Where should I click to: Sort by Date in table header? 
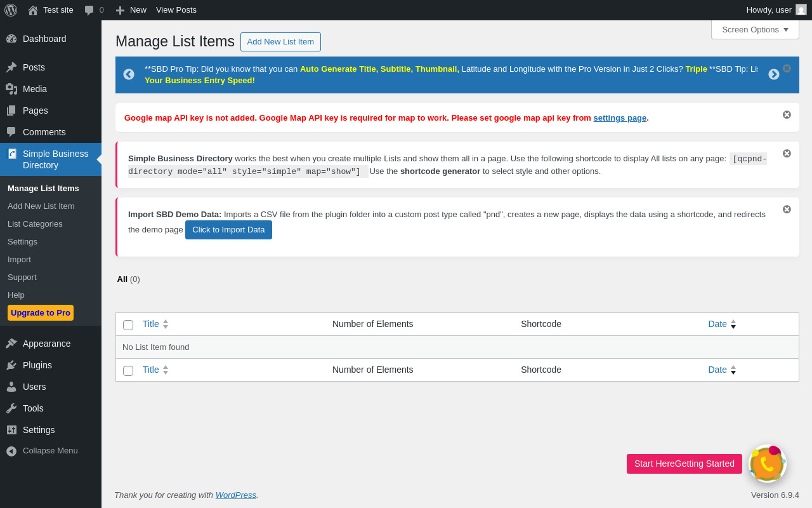pos(722,324)
